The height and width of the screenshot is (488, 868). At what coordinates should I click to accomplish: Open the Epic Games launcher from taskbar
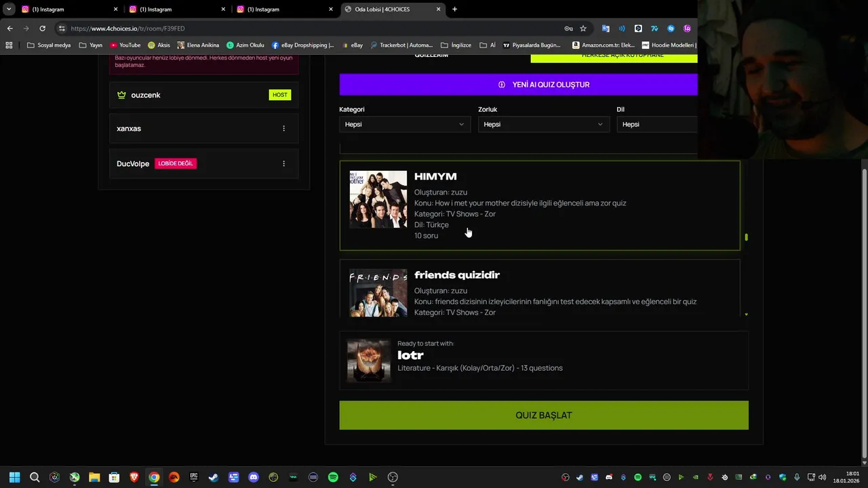click(x=194, y=477)
